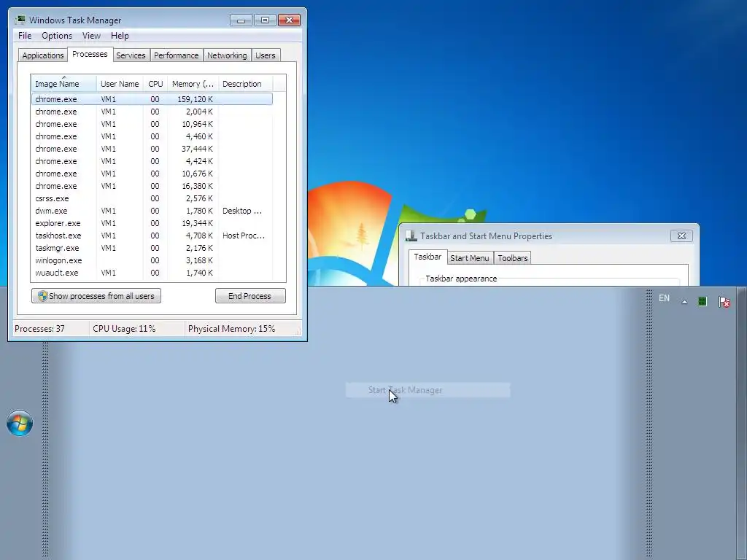Maximize the Windows Task Manager window
This screenshot has height=560, width=747.
265,20
